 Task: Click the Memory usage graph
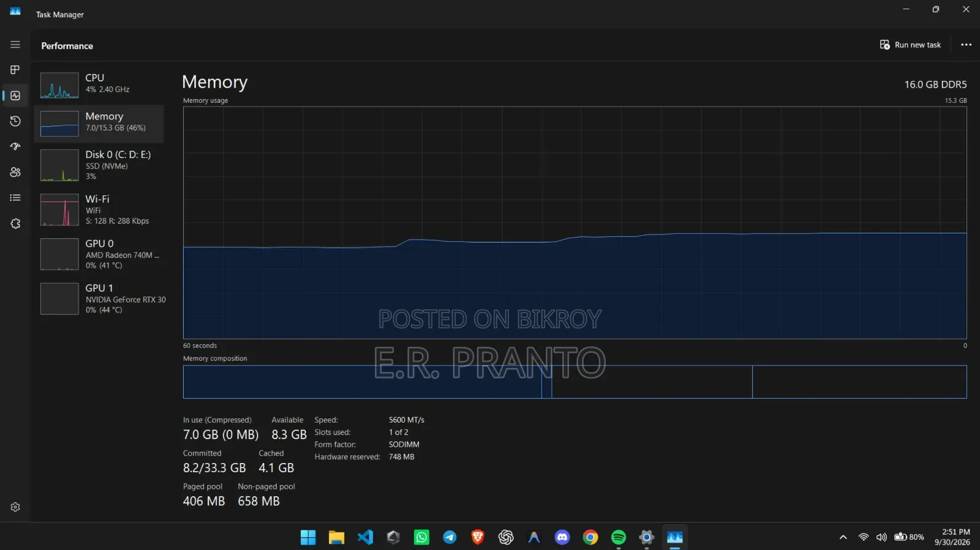pyautogui.click(x=575, y=223)
